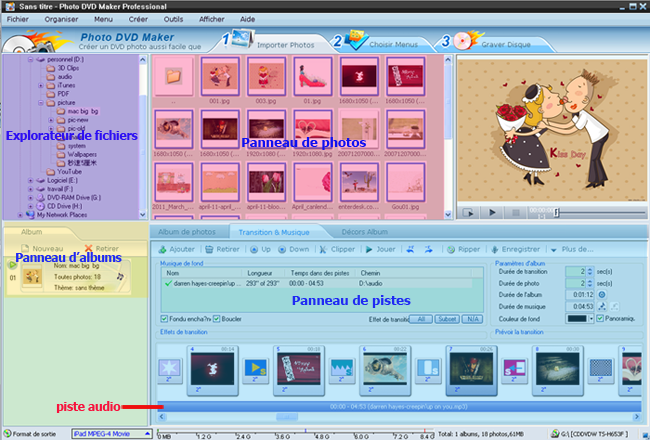Click the red X Retirer album icon
Screen dimensions: 650x440
[x=88, y=248]
